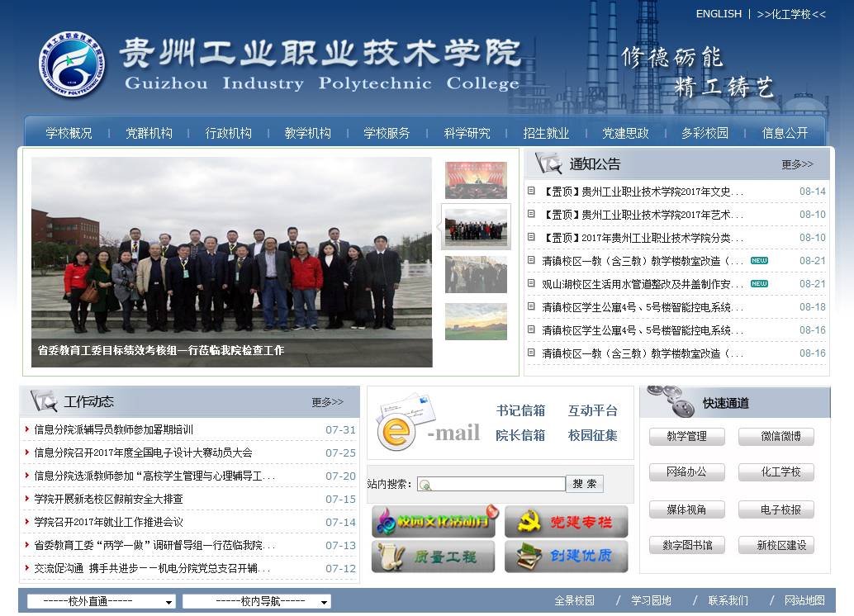Image resolution: width=854 pixels, height=616 pixels.
Task: Select 招生就业 in the navigation bar
Action: coord(546,133)
